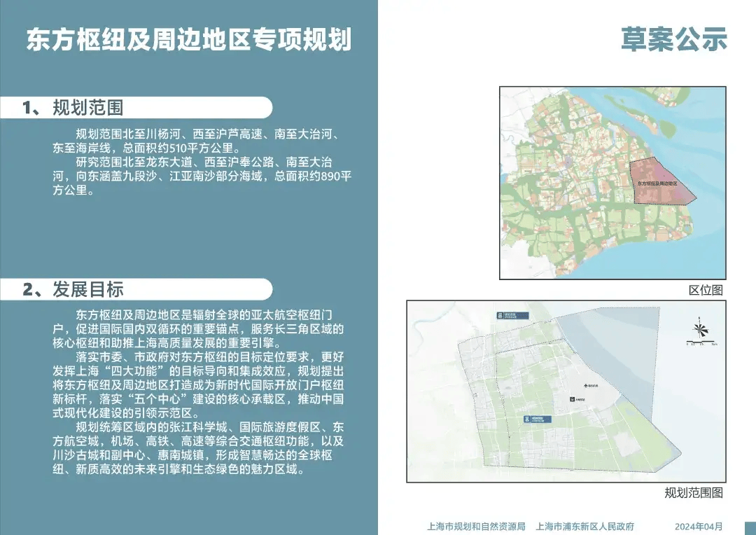
Task: Click the scale bar under the compass
Action: pos(701,344)
